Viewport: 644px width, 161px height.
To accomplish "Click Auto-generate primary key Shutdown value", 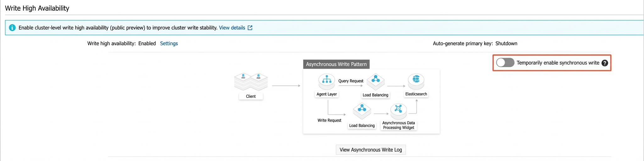I will (x=506, y=43).
